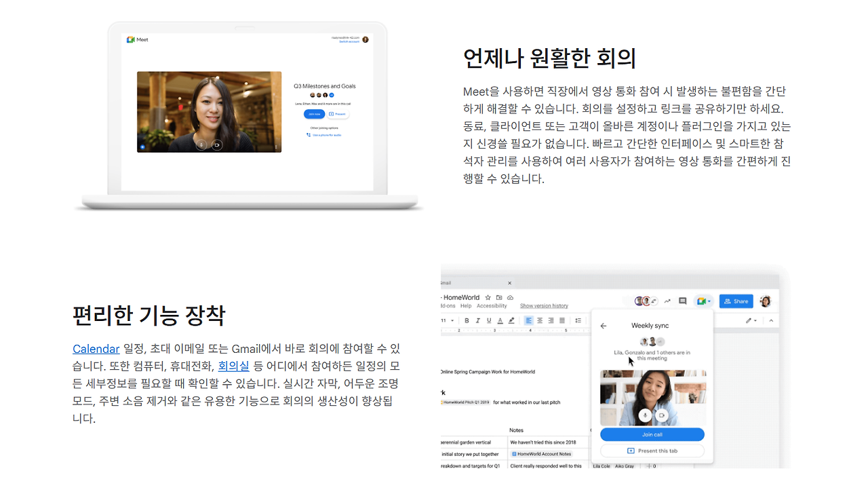The height and width of the screenshot is (494, 868).
Task: Close the browser tab in Docs image
Action: coord(510,283)
